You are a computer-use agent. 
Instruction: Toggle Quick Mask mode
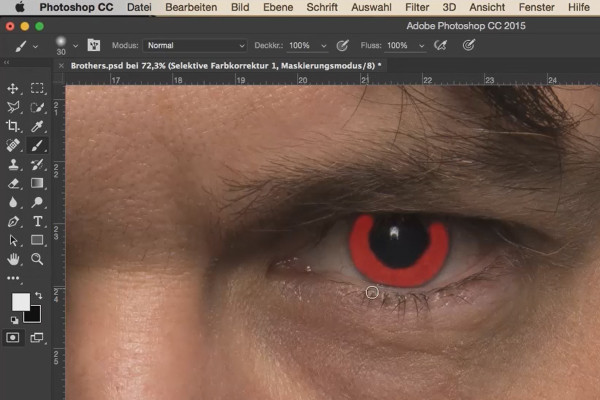pyautogui.click(x=13, y=338)
